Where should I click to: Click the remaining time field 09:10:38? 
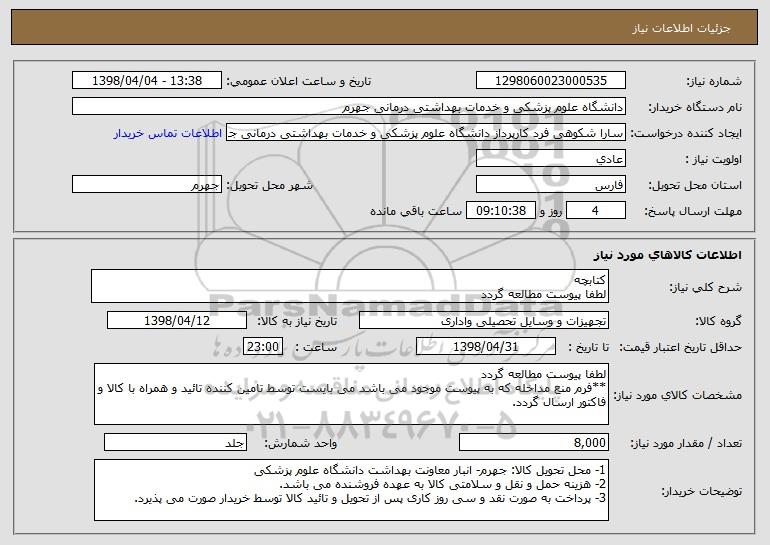click(500, 211)
